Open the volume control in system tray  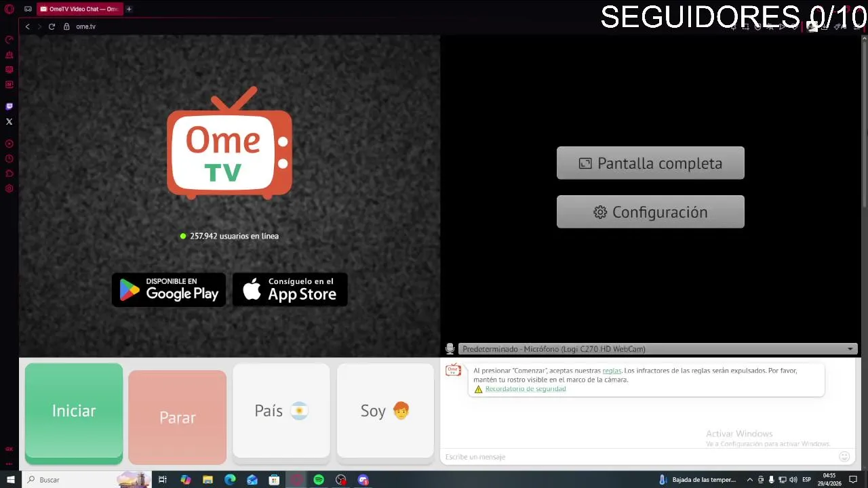coord(793,480)
